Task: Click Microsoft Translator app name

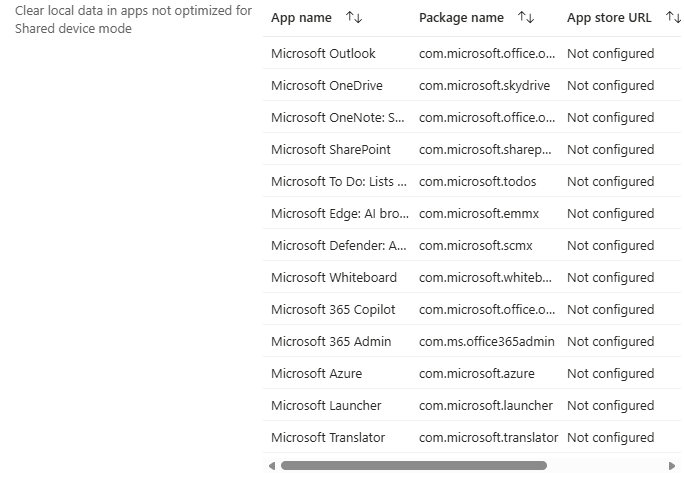Action: 328,438
